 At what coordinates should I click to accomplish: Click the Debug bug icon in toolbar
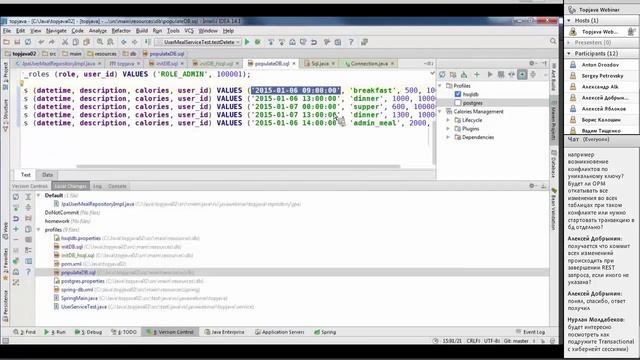pos(258,42)
